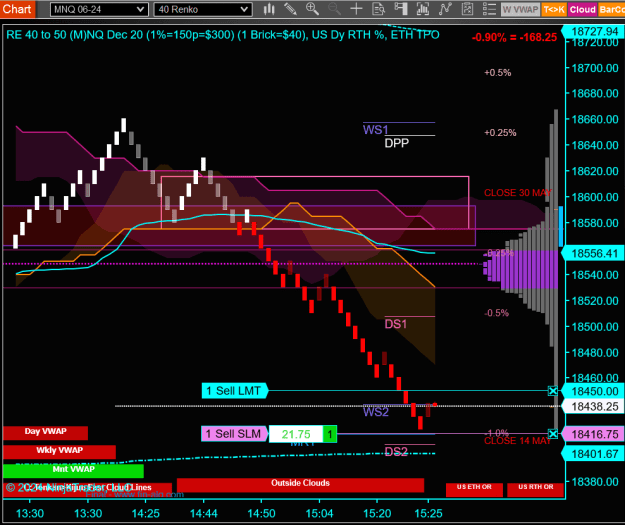The height and width of the screenshot is (525, 625).
Task: Show the Data Box icon
Action: point(378,9)
